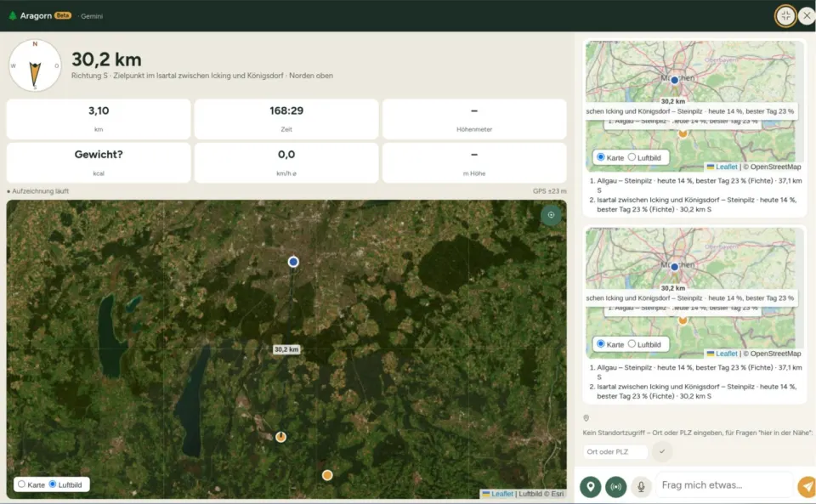
Task: Confirm the entered place with the checkmark button
Action: coord(662,451)
